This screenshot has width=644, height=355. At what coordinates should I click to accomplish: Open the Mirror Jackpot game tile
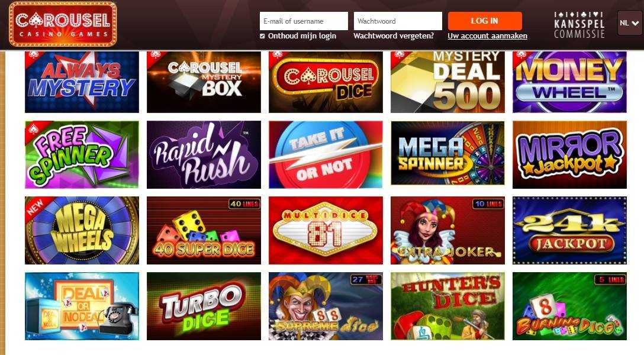(569, 155)
